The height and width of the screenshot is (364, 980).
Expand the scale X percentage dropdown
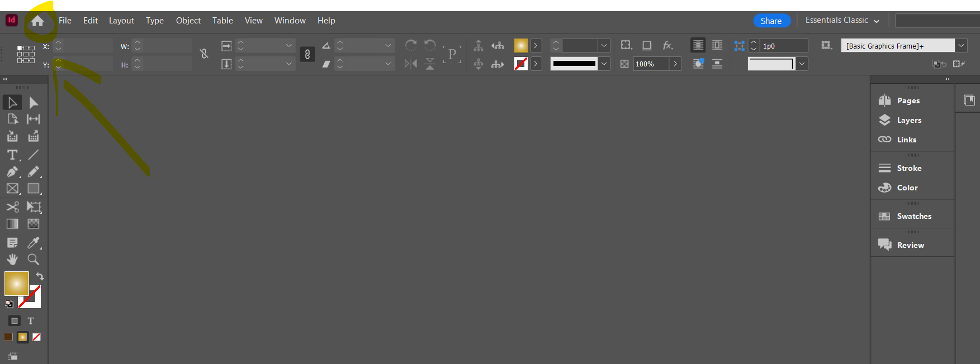pos(289,45)
